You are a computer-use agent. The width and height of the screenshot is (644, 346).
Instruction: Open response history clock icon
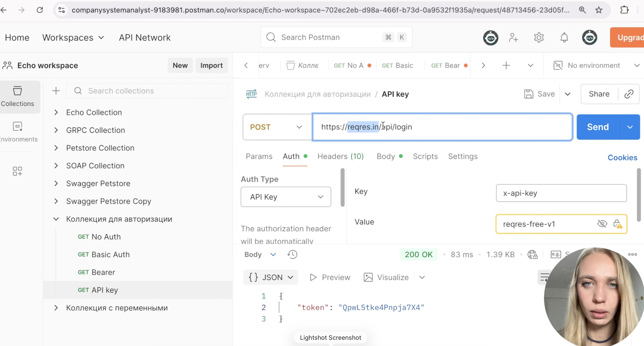click(x=292, y=254)
